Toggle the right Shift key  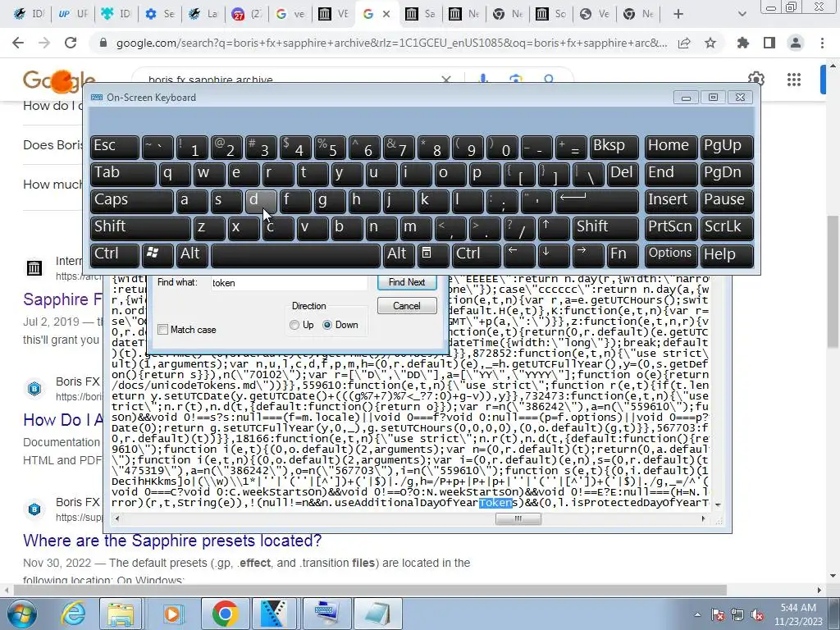605,228
